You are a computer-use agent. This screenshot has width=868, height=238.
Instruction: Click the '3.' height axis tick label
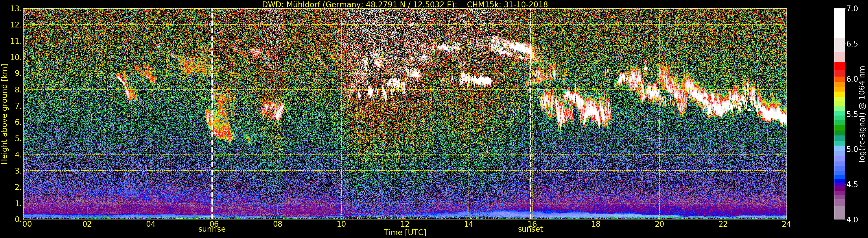pyautogui.click(x=18, y=171)
